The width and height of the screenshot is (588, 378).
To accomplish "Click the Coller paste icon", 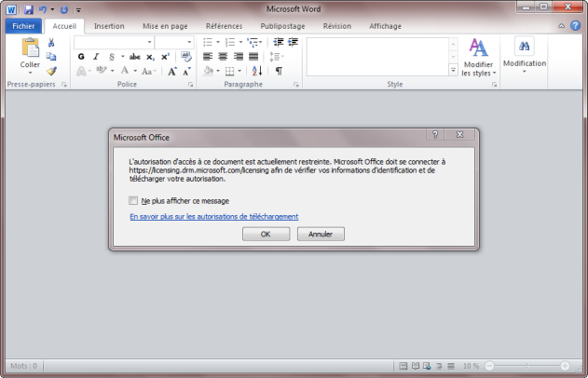I will [x=30, y=50].
